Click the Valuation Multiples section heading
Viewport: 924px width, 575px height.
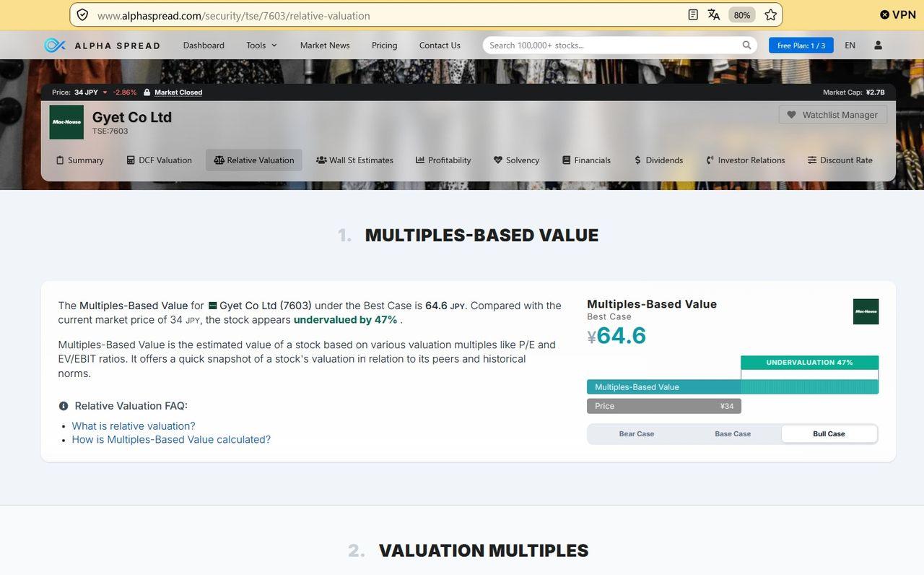484,550
